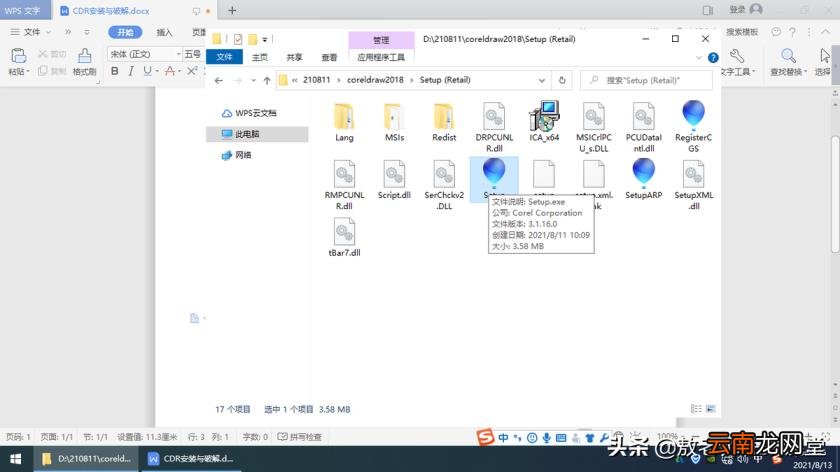
Task: Click the WPS paste icon
Action: tap(18, 56)
